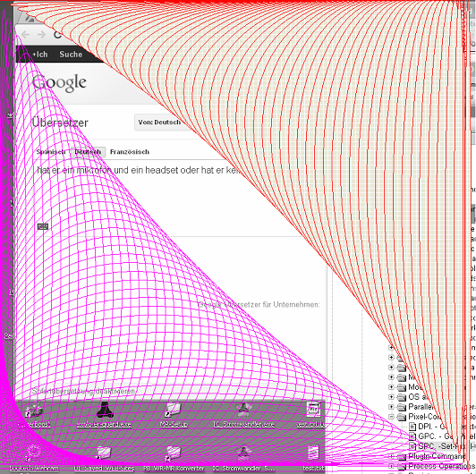476x474 pixels.
Task: Collapse the Pixel-Col… tree folder
Action: pyautogui.click(x=391, y=417)
